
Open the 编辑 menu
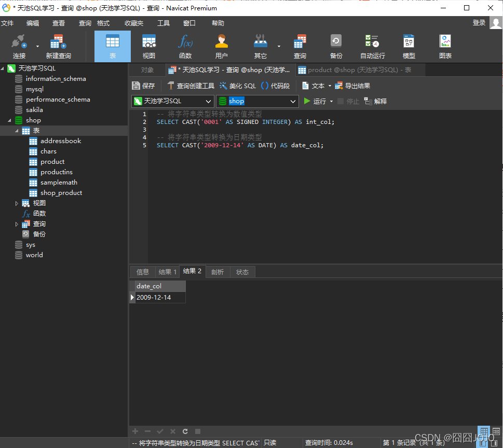coord(33,23)
